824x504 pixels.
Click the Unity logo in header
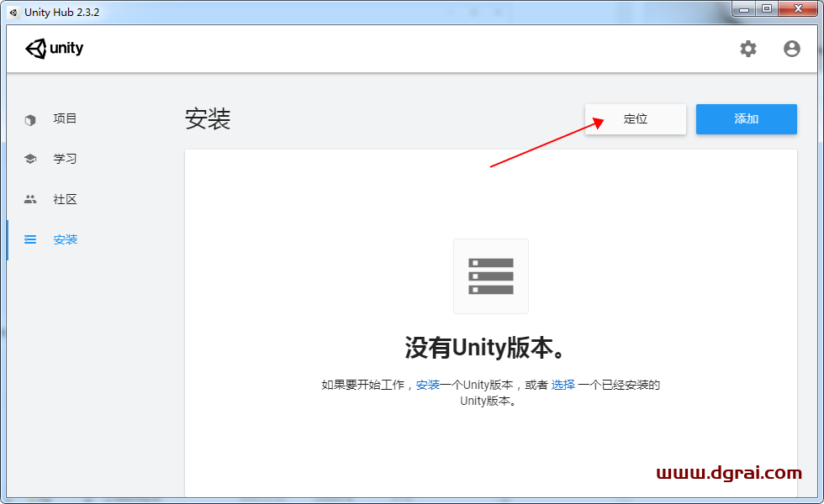(x=54, y=49)
